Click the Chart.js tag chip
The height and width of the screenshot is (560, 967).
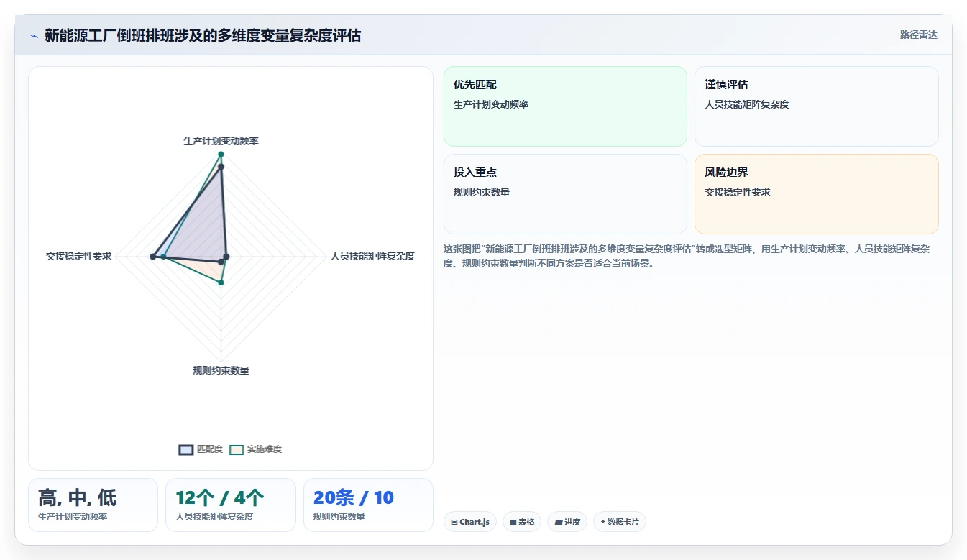(470, 522)
